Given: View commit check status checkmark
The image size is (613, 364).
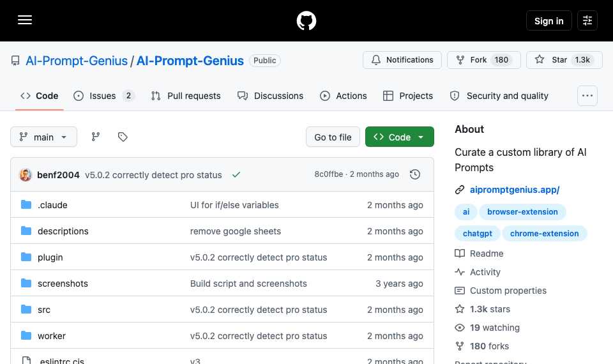Looking at the screenshot, I should pyautogui.click(x=236, y=175).
